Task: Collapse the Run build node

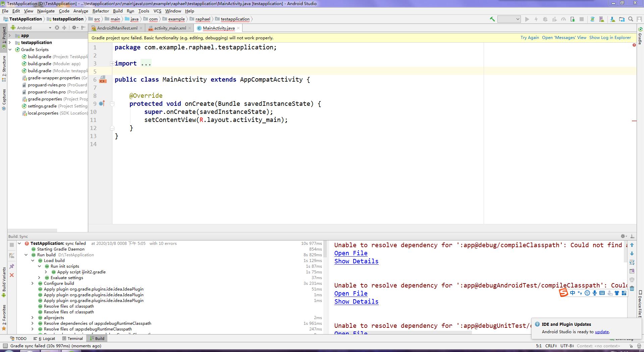Action: [26, 255]
